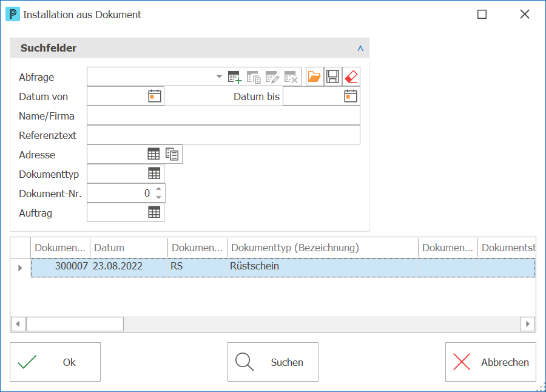
Task: Decrease Dokument-Nr. with down arrow
Action: (x=159, y=197)
